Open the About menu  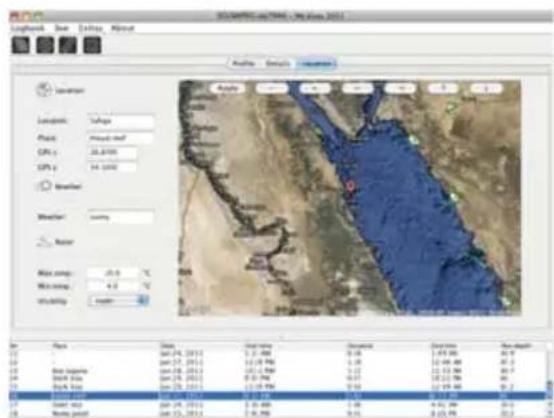coord(123,28)
